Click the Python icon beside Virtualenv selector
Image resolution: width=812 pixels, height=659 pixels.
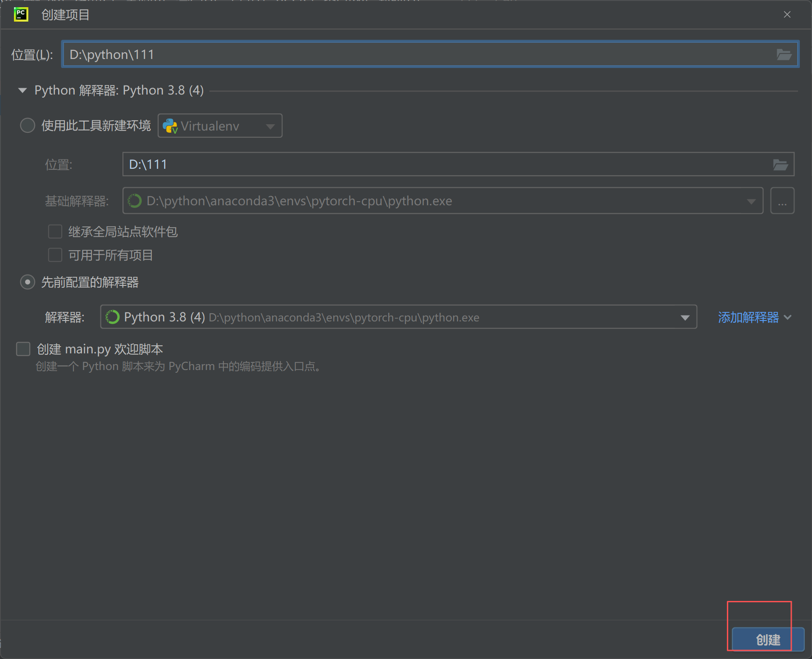[x=170, y=126]
